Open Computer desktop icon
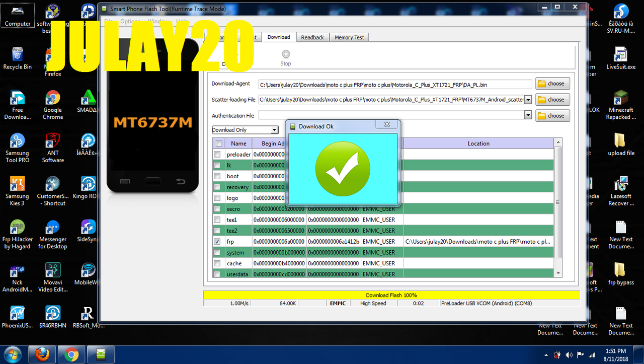This screenshot has width=644, height=364. [18, 16]
